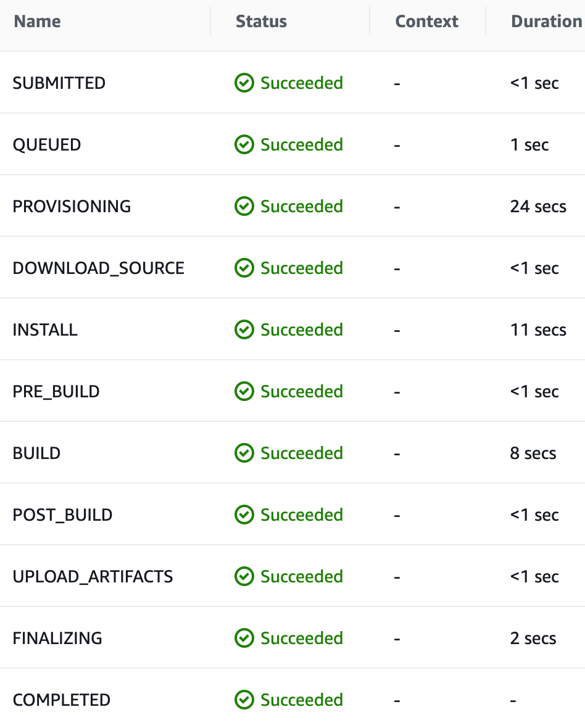
Task: Click the Succeeded checkmark icon for BUILD
Action: pyautogui.click(x=244, y=453)
